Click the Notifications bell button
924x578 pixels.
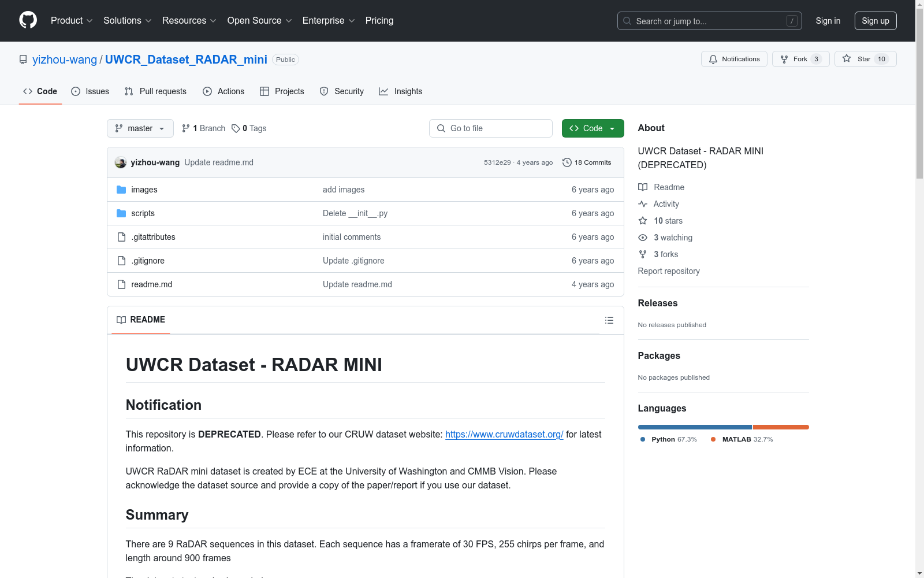[734, 59]
